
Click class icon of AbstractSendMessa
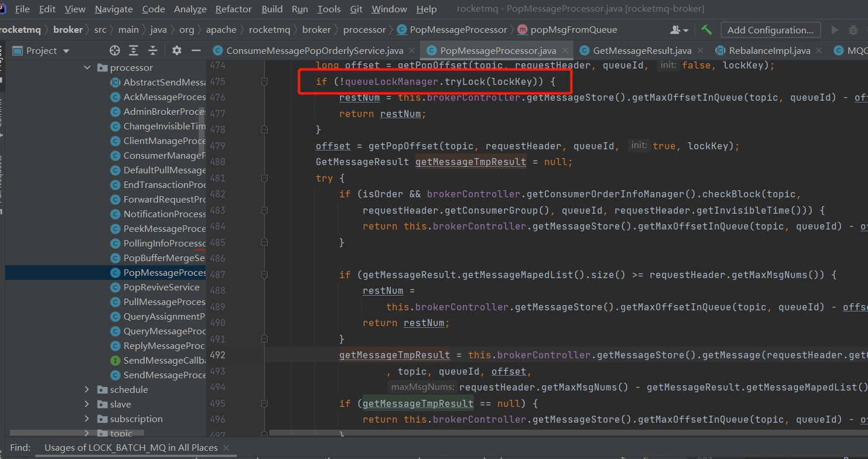tap(115, 83)
